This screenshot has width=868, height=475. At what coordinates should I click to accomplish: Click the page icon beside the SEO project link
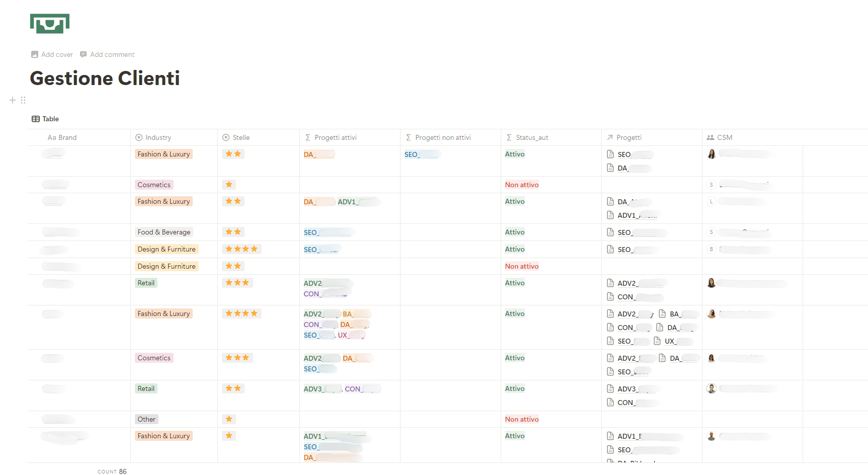609,154
